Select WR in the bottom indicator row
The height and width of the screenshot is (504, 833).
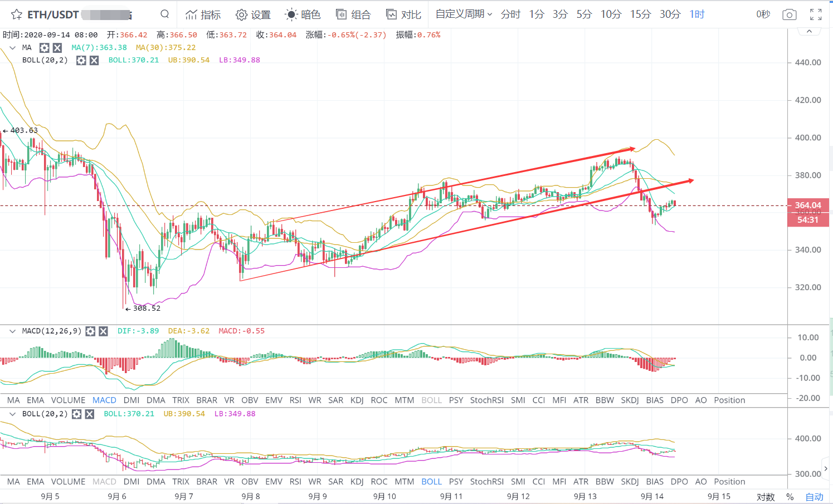point(315,482)
